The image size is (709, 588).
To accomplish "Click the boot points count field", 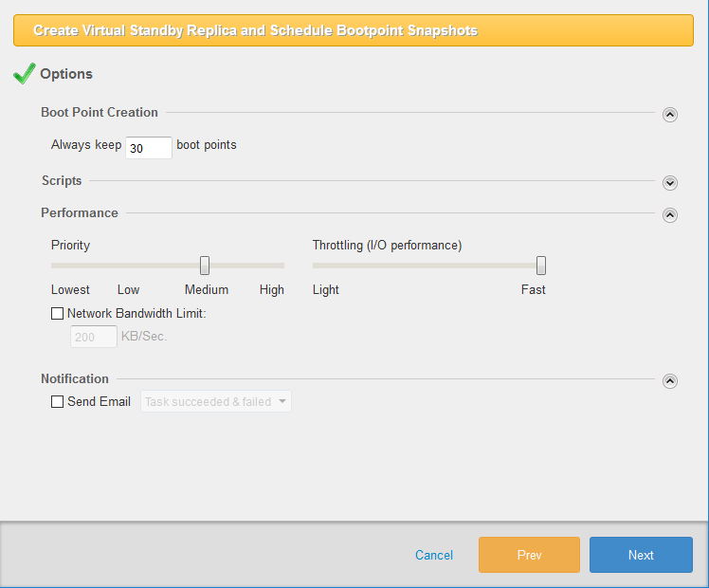I will tap(149, 148).
